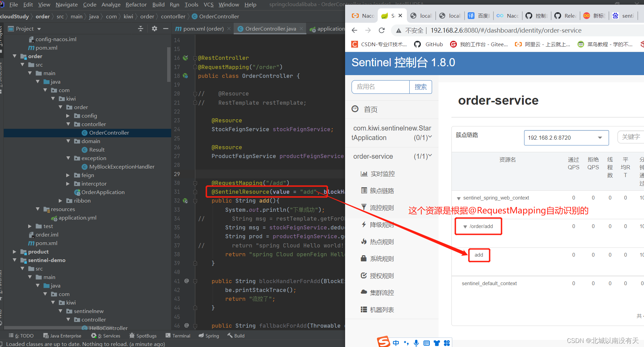Open 实时监控 in Sentinel sidebar
The width and height of the screenshot is (644, 347).
378,174
